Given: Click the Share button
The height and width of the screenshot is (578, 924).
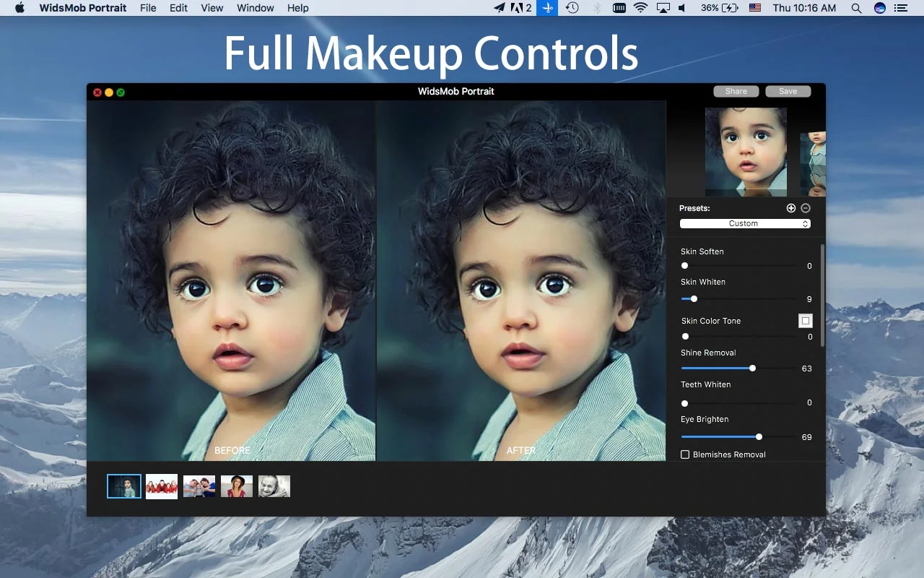Looking at the screenshot, I should 736,91.
